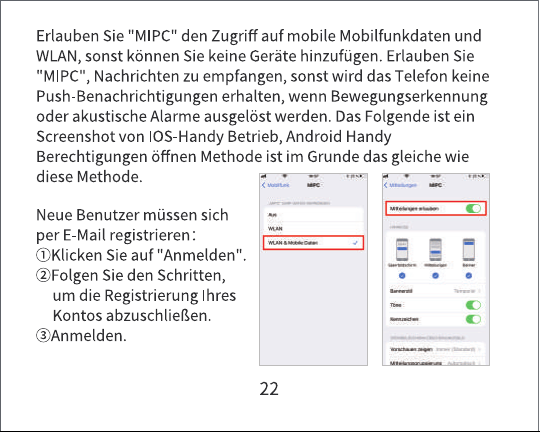The height and width of the screenshot is (432, 540).
Task: Click the text 'Neue Benutzer müssen sich'
Action: (132, 215)
